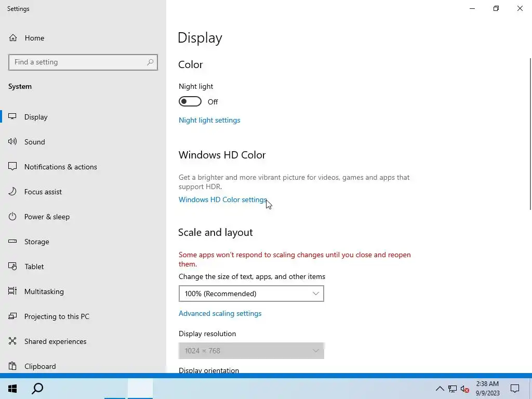Open Advanced scaling settings link

tap(220, 313)
